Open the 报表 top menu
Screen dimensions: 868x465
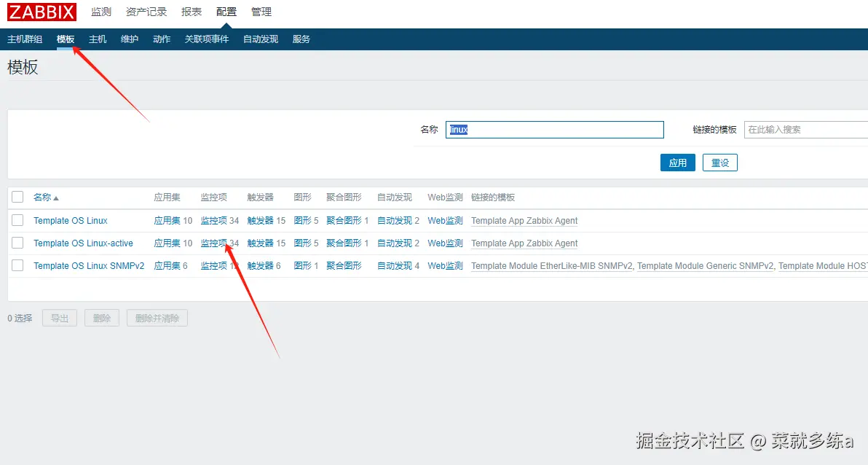tap(192, 12)
